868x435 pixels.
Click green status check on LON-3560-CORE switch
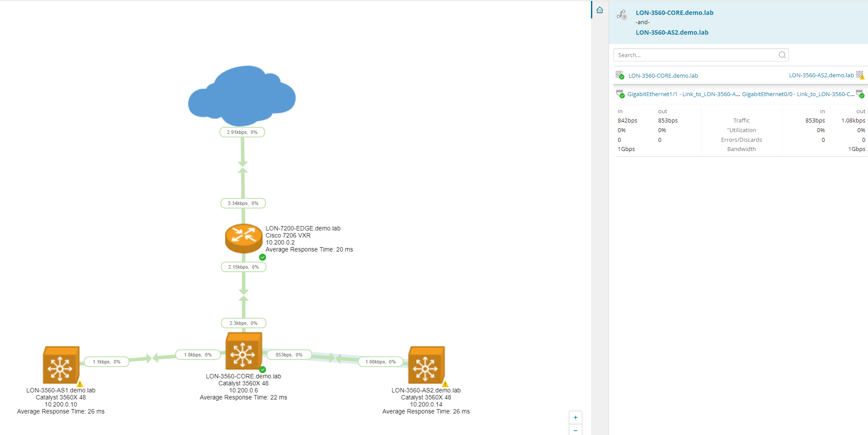pos(263,370)
